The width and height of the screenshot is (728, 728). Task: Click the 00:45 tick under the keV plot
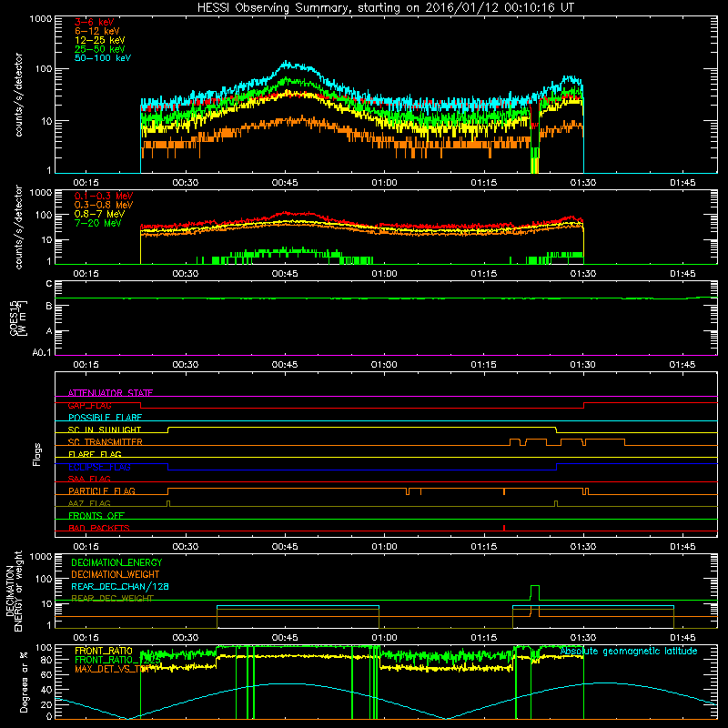[x=285, y=183]
